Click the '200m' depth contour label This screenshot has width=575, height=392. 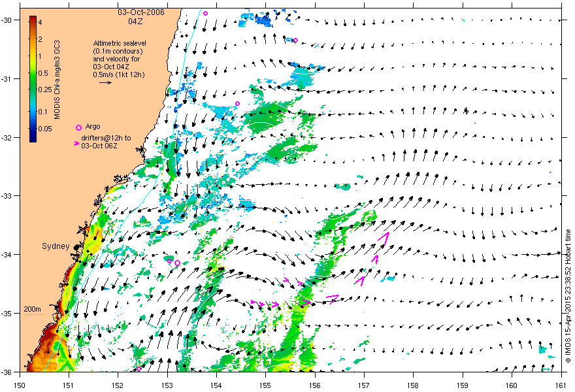coord(32,309)
